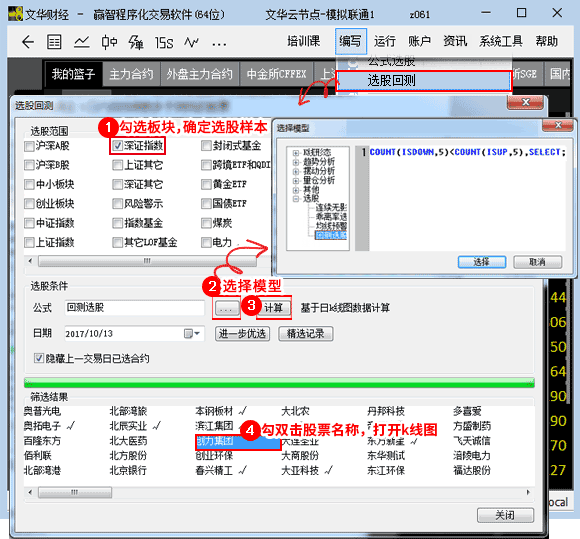Click the 筹 chip distribution icon

coord(136,42)
